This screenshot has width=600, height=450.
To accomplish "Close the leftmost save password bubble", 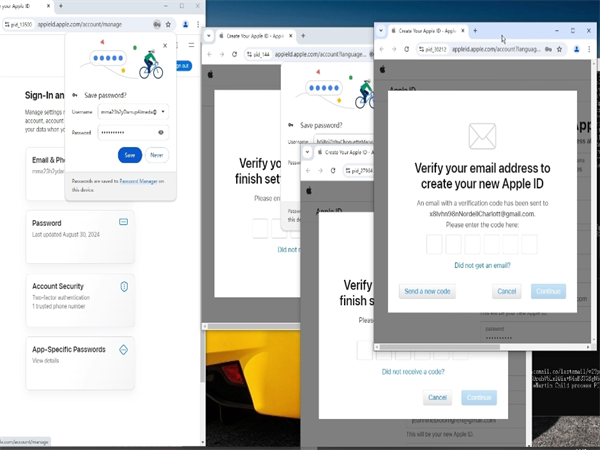I will (165, 45).
